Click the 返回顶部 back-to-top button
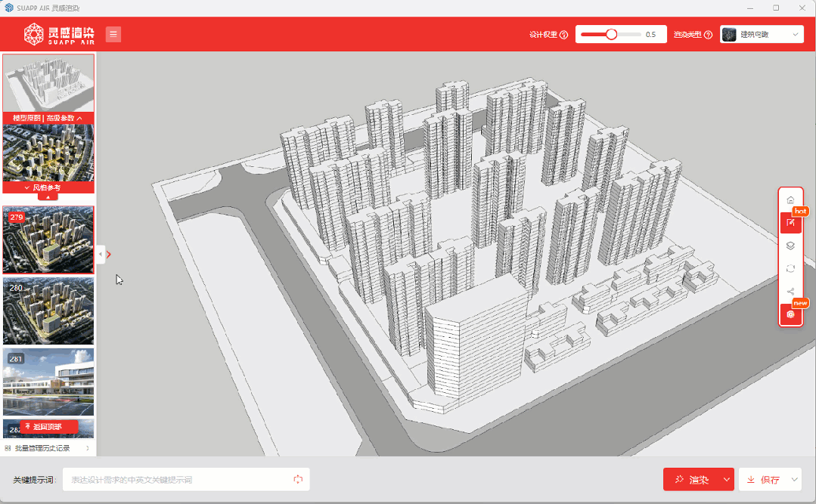The image size is (816, 504). point(48,427)
